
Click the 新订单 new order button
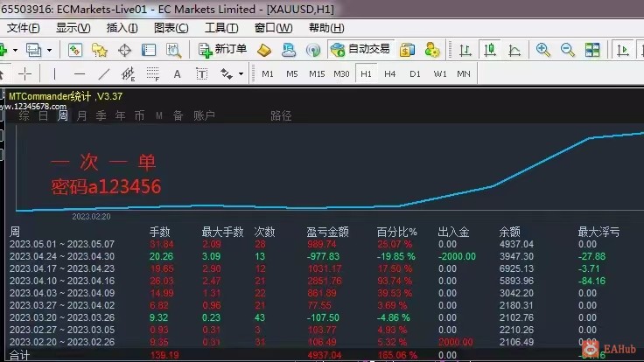[222, 49]
